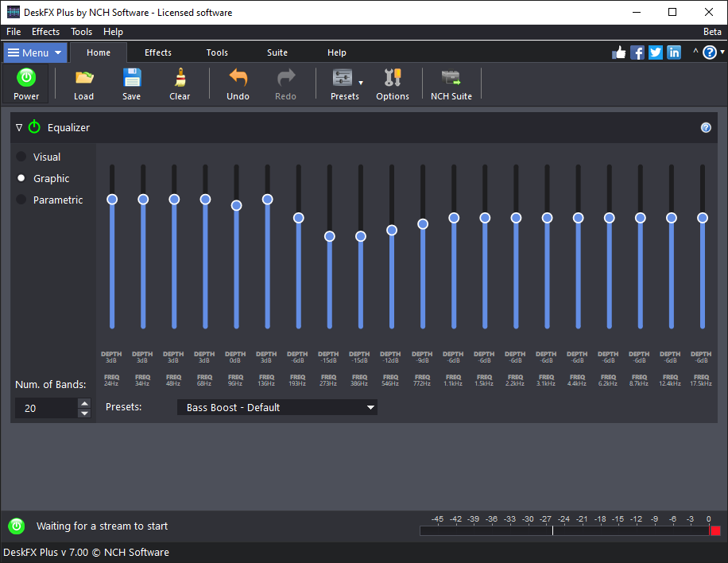Click the 546Hz band slider handle

392,230
